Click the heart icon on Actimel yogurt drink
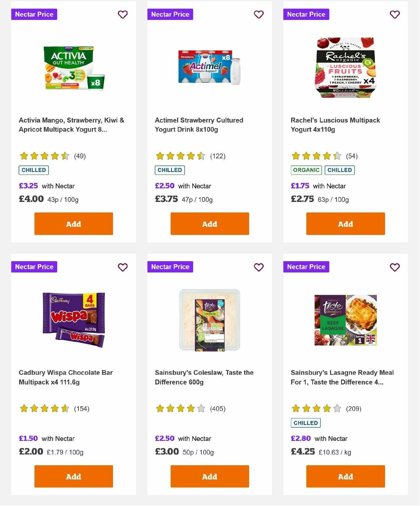Viewport: 420px width, 506px height. pos(259,14)
